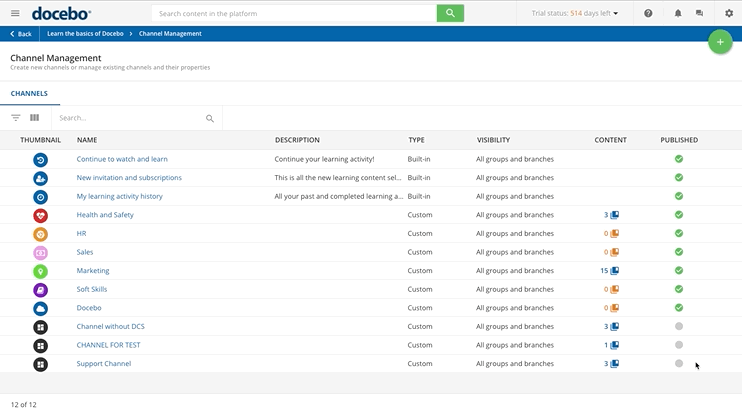The width and height of the screenshot is (742, 415).
Task: Click the Channel without DCS thumbnail
Action: 40,327
